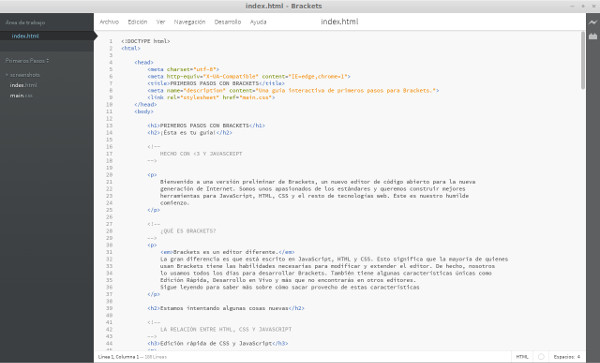Viewport: 600px width, 363px height.
Task: Click comment LA RELACIÓN ENTRE HTML, CSS Y JAVASCRIPT
Action: coord(226,329)
